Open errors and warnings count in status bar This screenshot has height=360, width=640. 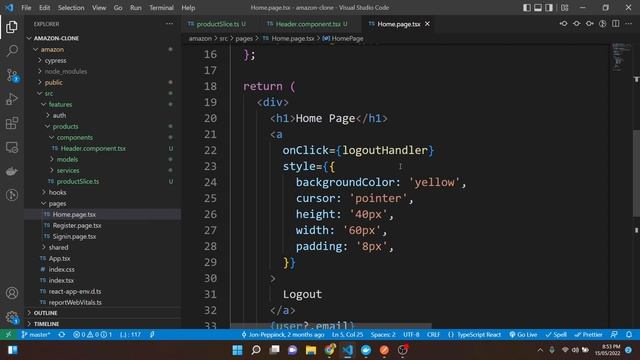(92, 334)
